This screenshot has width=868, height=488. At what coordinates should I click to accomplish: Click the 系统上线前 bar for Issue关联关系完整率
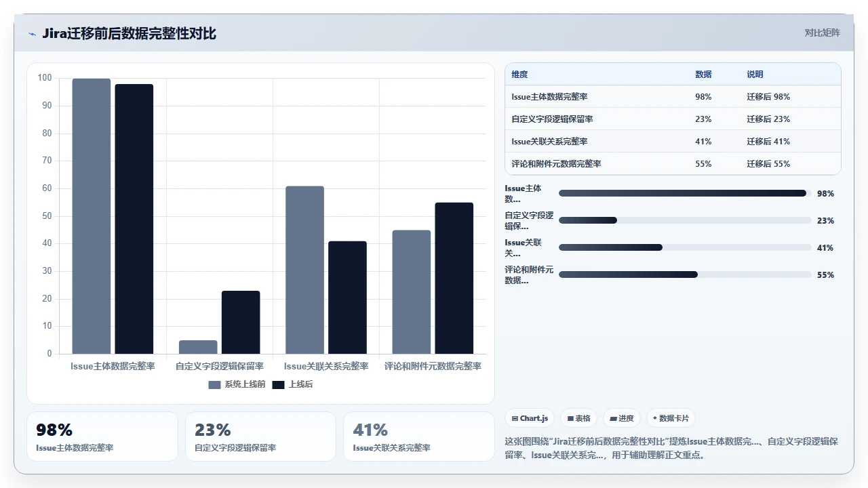pos(304,270)
